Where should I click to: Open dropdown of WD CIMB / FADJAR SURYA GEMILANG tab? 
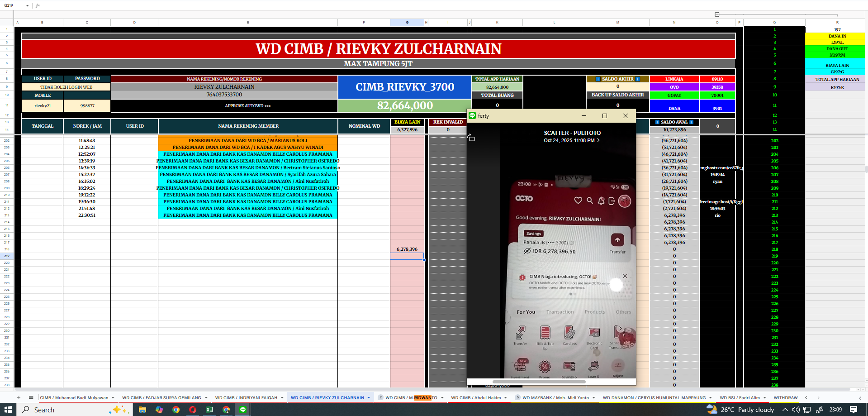[206, 398]
